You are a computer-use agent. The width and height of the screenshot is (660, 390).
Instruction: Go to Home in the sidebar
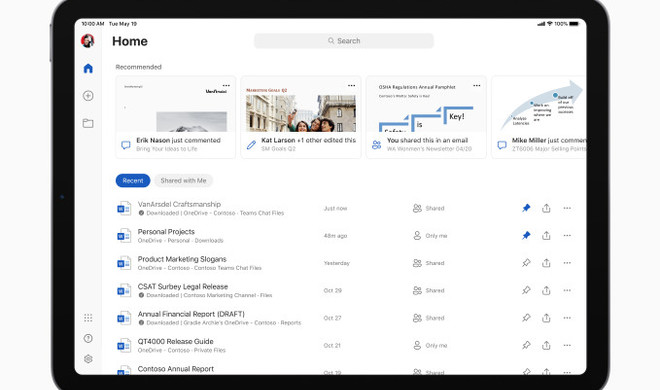(88, 68)
